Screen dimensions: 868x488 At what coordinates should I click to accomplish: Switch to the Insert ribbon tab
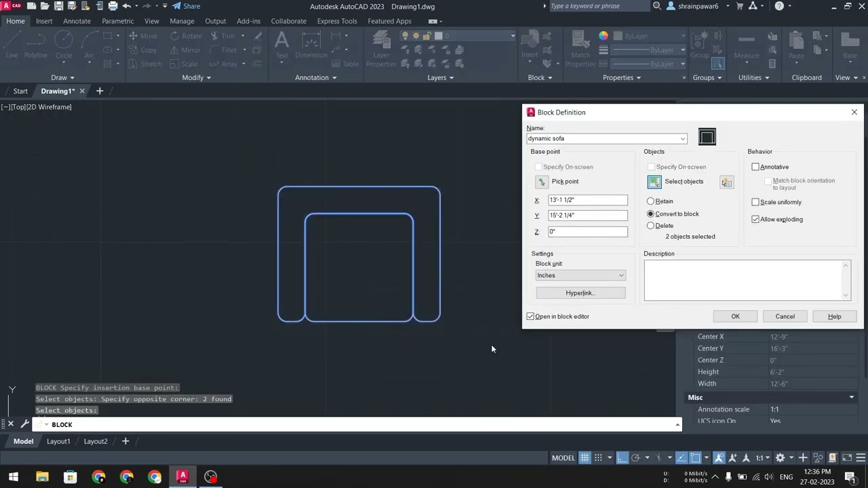pyautogui.click(x=44, y=21)
